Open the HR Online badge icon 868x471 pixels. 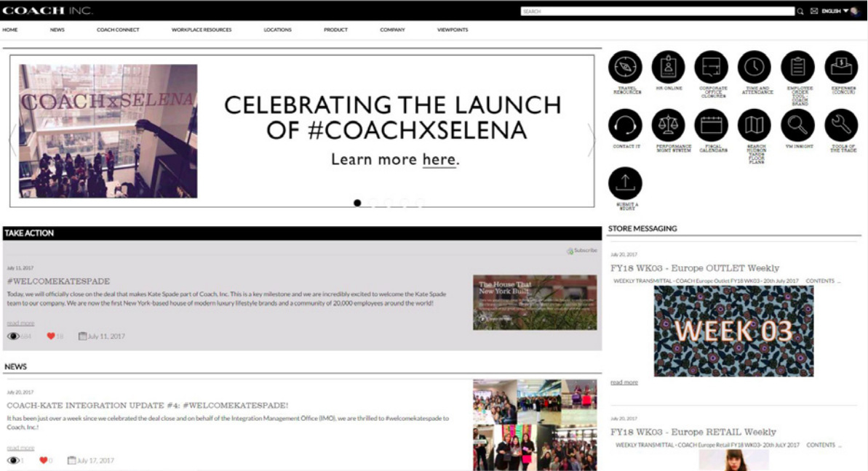668,67
